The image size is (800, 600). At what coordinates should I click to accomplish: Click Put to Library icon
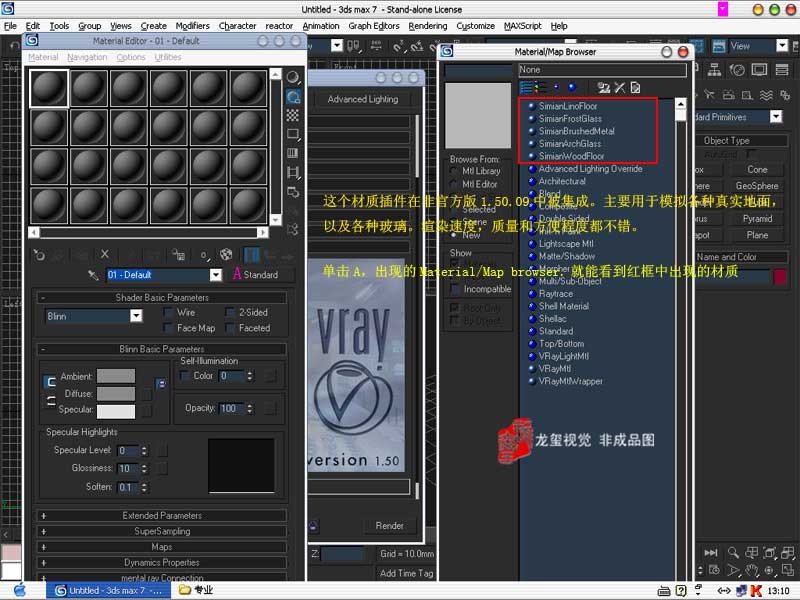pos(178,254)
